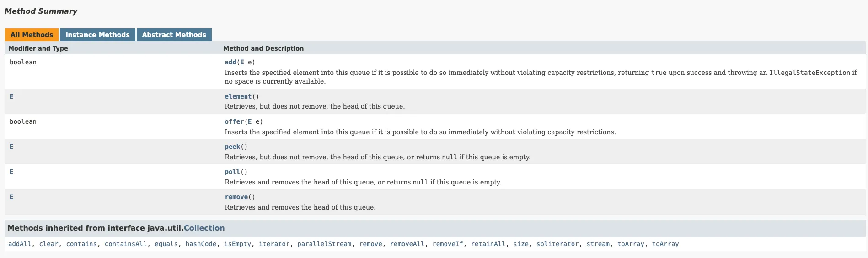Open remove() in the method summary table
Viewport: 868px width, 258px height.
click(236, 197)
